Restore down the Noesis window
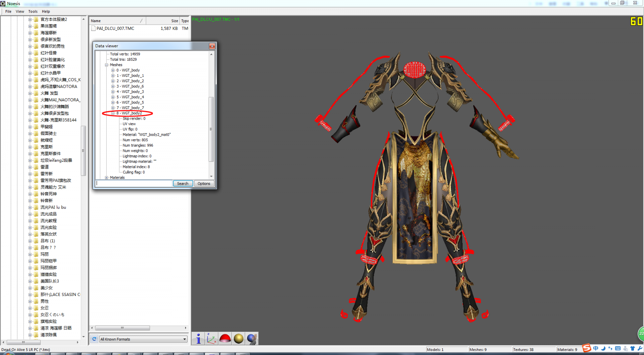The width and height of the screenshot is (644, 355). tap(622, 3)
